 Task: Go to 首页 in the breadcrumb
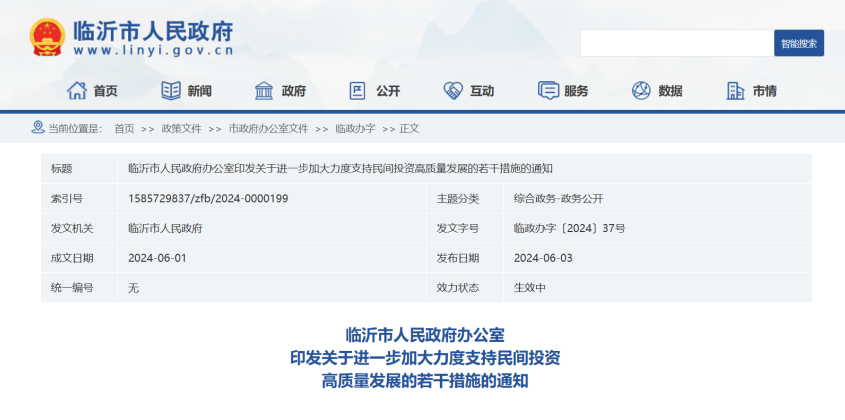coord(124,129)
